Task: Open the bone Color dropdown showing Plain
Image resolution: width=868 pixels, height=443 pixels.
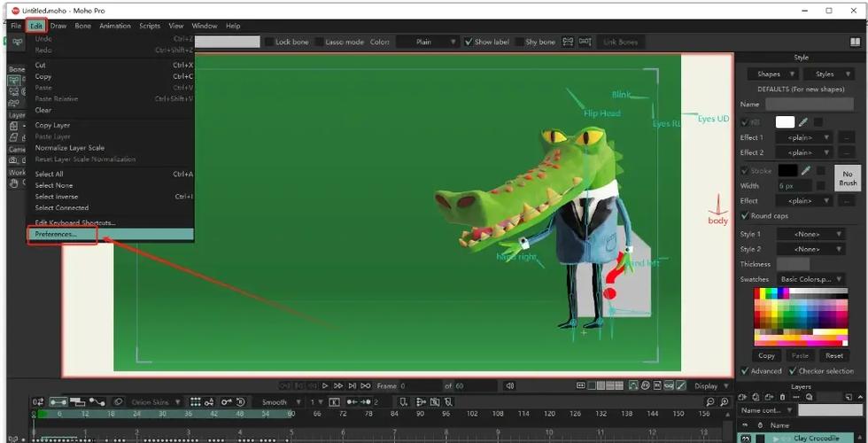Action: [x=429, y=43]
